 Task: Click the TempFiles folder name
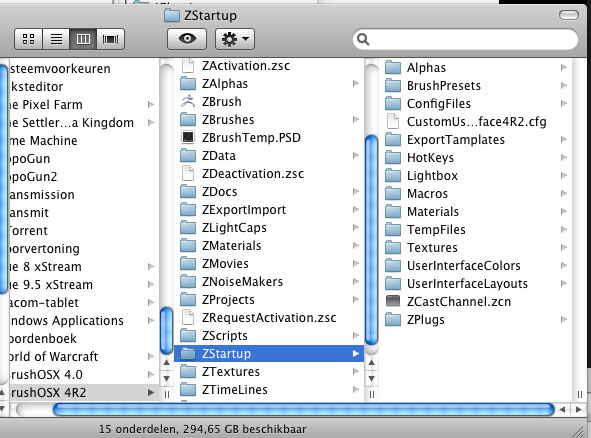pos(436,230)
